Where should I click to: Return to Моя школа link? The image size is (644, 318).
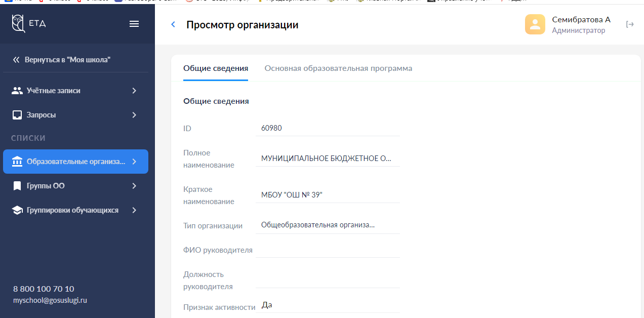tap(62, 60)
